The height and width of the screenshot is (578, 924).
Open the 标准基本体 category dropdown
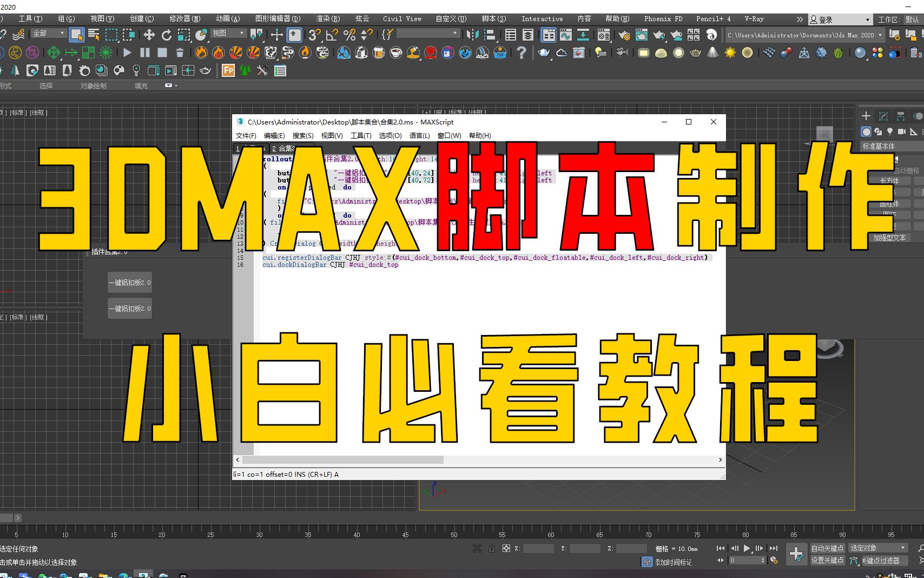pos(892,146)
